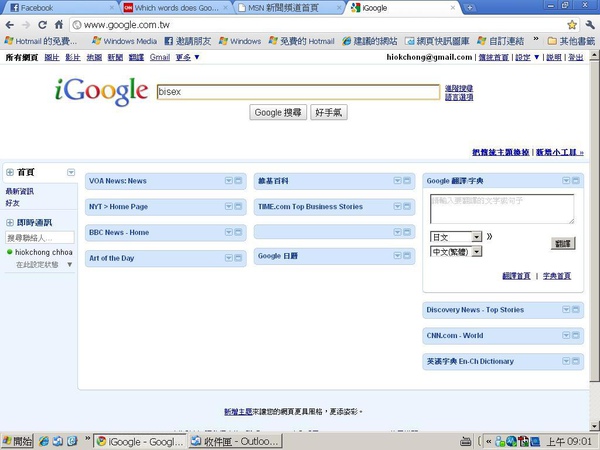Open BBC News - Home gadget menu arrow
600x450 pixels.
[229, 232]
